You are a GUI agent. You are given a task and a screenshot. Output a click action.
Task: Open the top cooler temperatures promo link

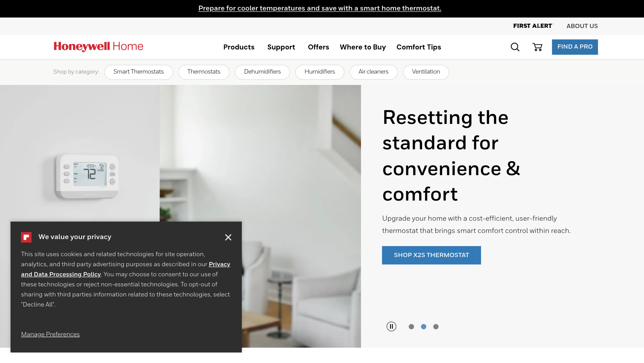tap(319, 8)
